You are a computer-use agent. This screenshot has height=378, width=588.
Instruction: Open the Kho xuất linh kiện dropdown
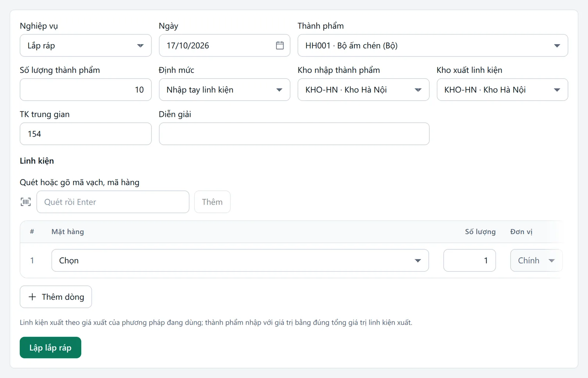(502, 90)
